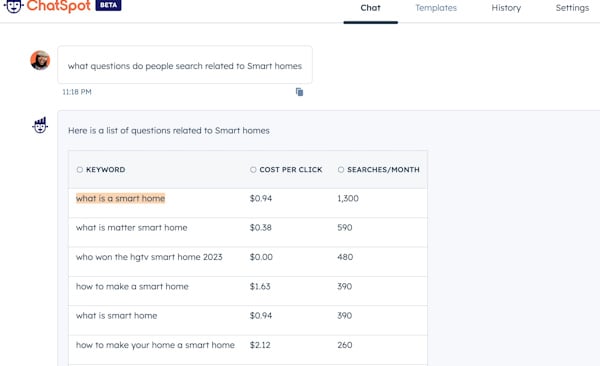Switch to the Chat tab
Screen dimensions: 600x366
(x=370, y=8)
